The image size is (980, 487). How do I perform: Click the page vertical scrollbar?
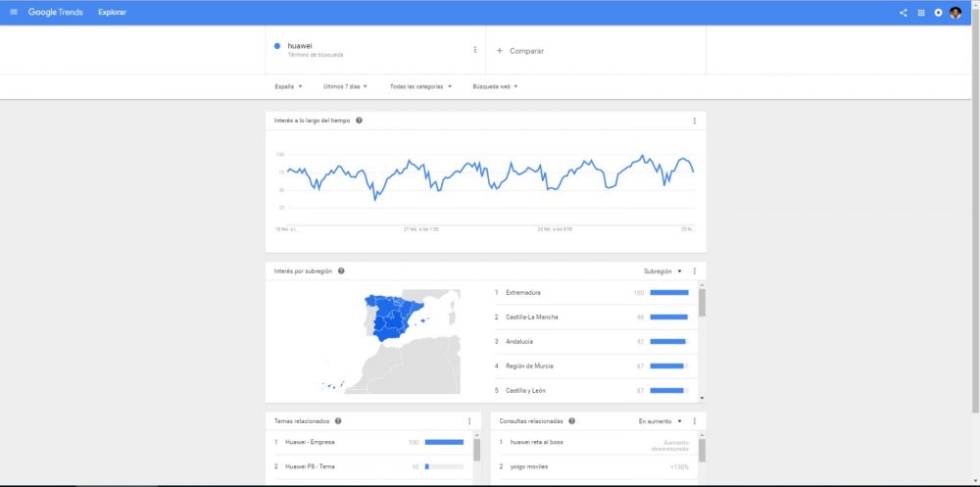[x=976, y=213]
